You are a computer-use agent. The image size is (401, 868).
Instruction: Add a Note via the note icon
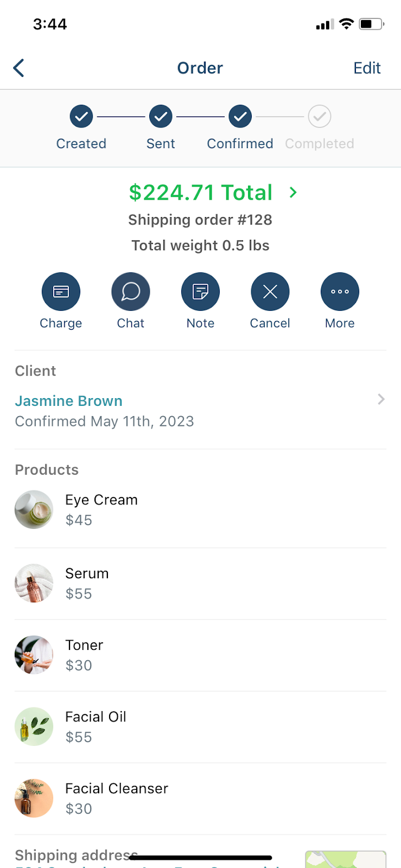[x=200, y=292]
